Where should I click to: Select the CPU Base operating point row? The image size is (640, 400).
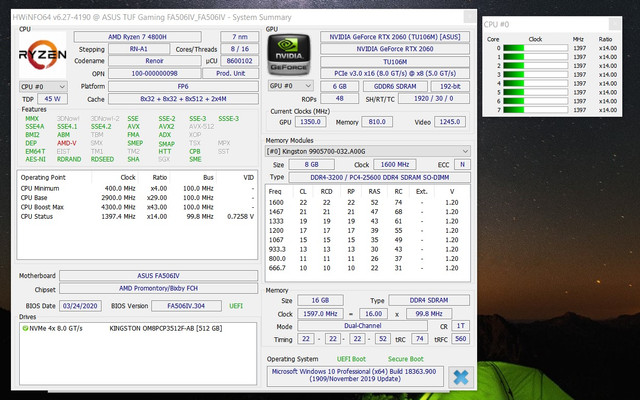pyautogui.click(x=137, y=198)
